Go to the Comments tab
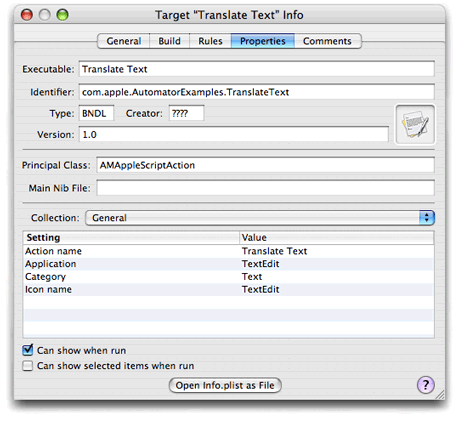The width and height of the screenshot is (459, 422). click(x=327, y=41)
